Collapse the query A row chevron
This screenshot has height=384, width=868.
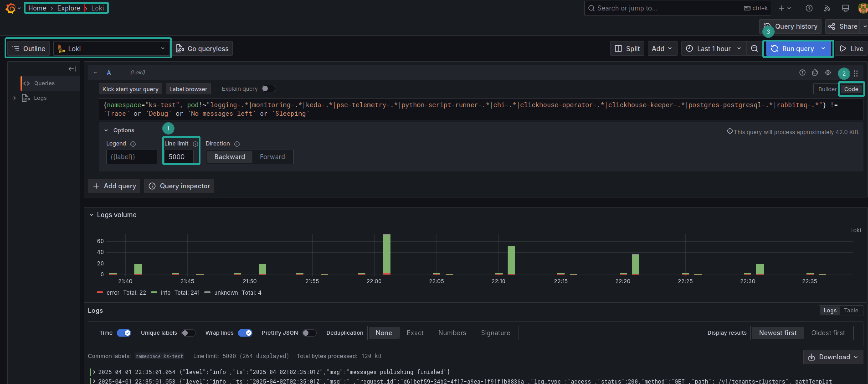[95, 73]
